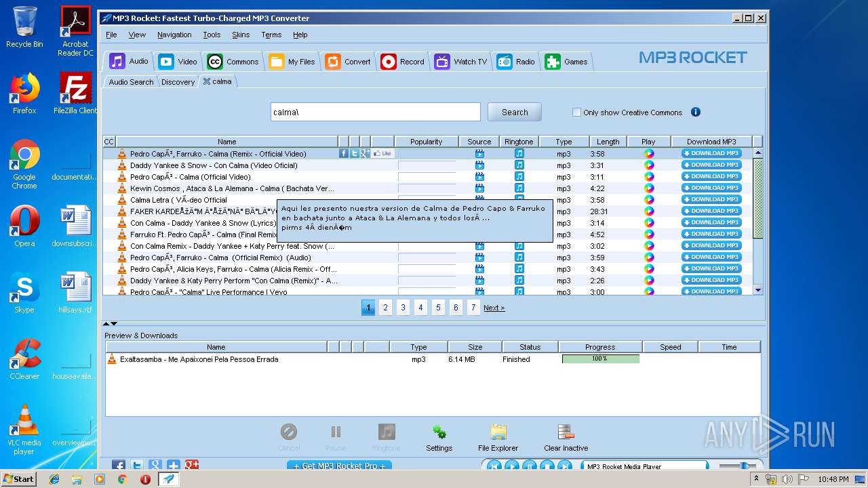Go to results page 5
The image size is (868, 488).
pos(438,308)
